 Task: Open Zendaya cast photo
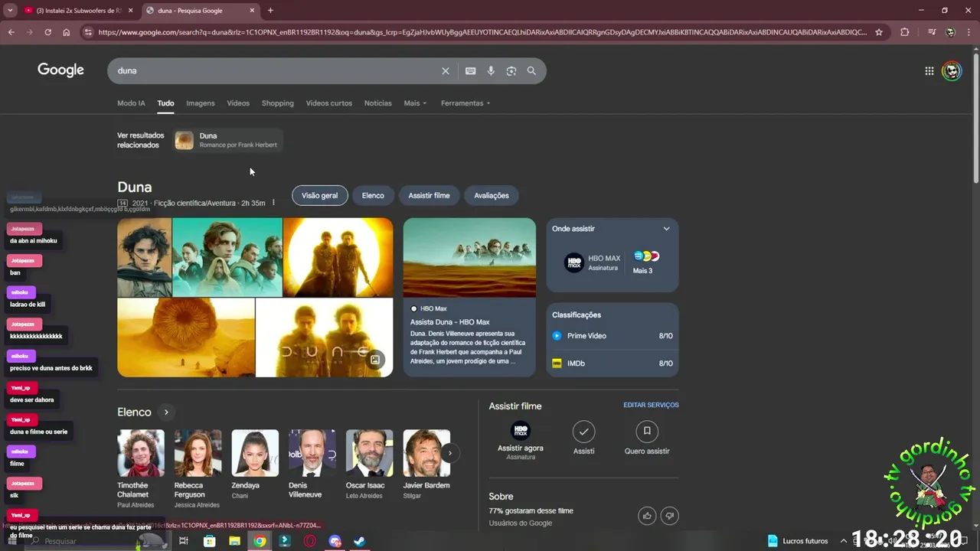[255, 453]
